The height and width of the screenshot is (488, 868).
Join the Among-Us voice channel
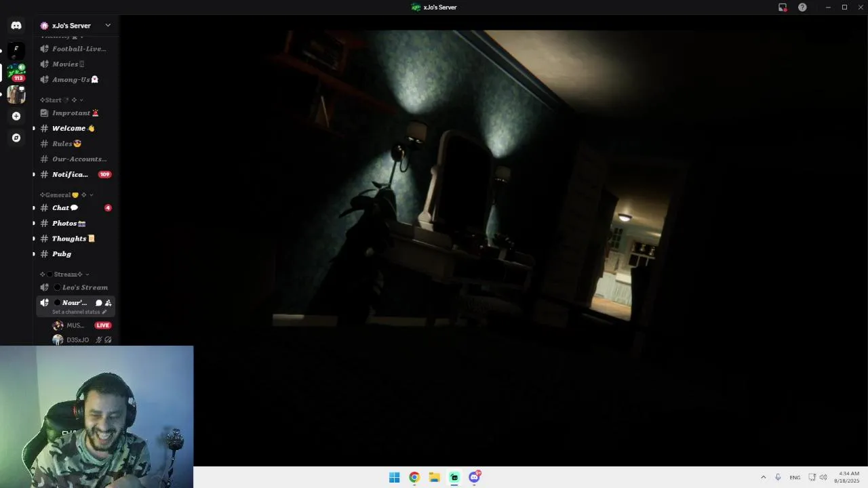tap(75, 80)
